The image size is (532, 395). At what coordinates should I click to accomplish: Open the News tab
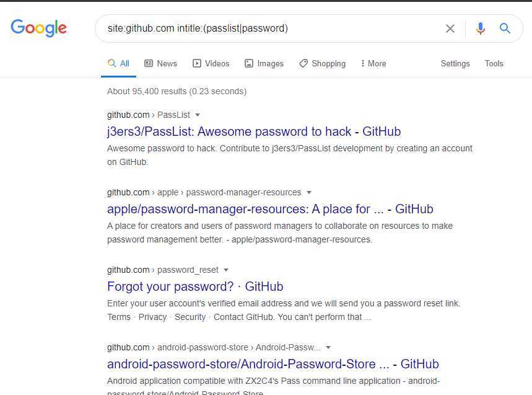coord(160,63)
